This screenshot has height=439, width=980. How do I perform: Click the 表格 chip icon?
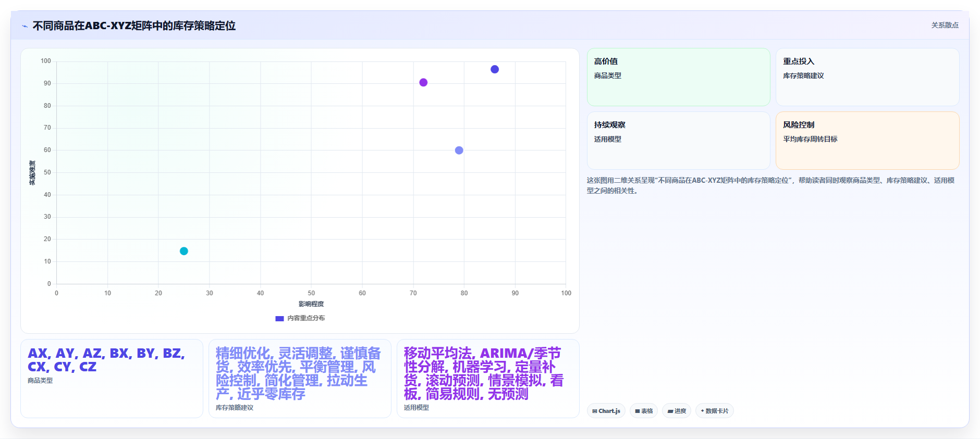[x=638, y=411]
